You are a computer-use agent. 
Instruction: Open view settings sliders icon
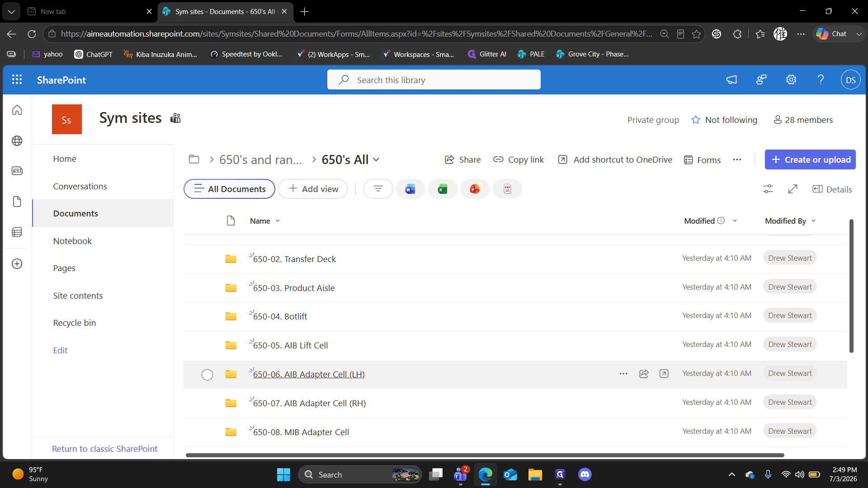768,189
